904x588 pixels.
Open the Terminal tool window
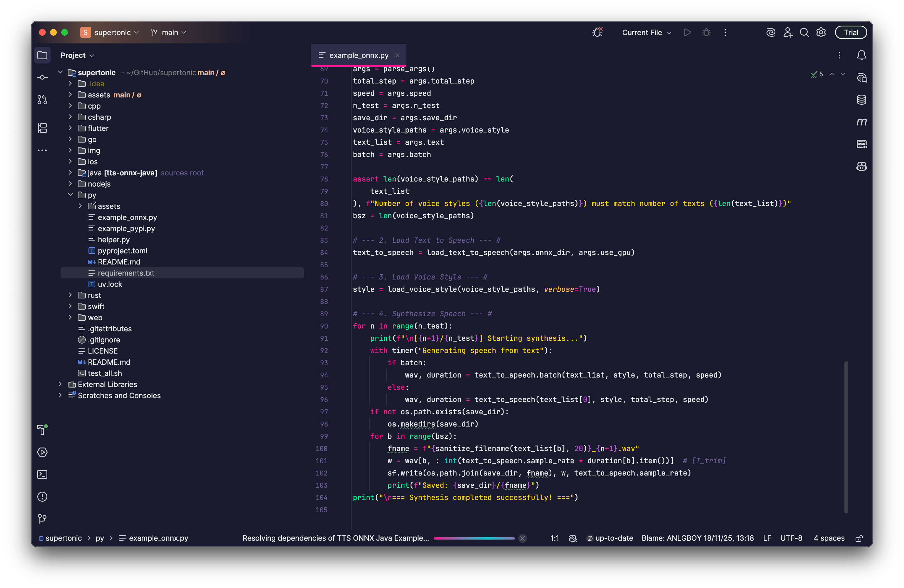tap(42, 474)
